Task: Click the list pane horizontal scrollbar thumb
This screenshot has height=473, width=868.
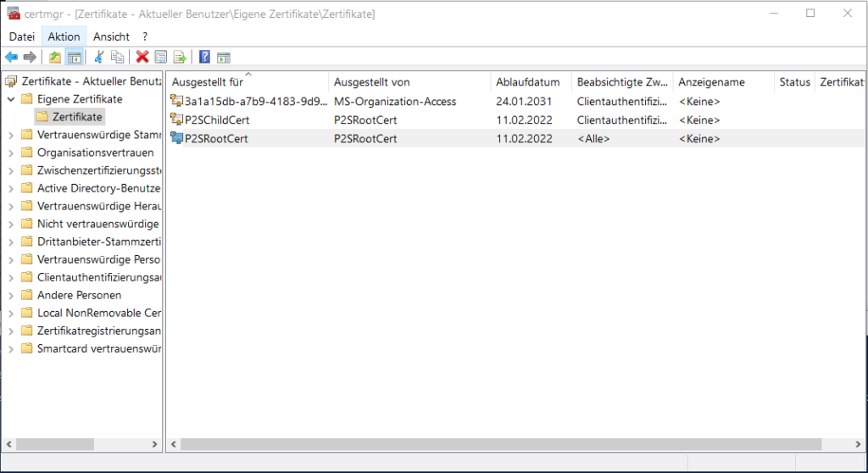Action: point(501,444)
